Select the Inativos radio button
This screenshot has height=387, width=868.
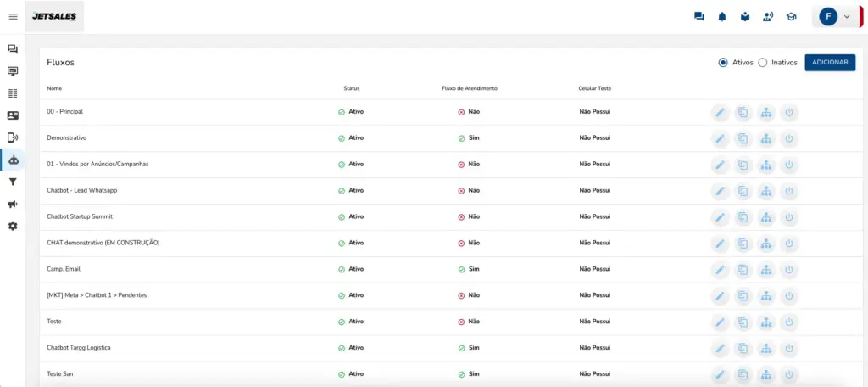click(762, 63)
